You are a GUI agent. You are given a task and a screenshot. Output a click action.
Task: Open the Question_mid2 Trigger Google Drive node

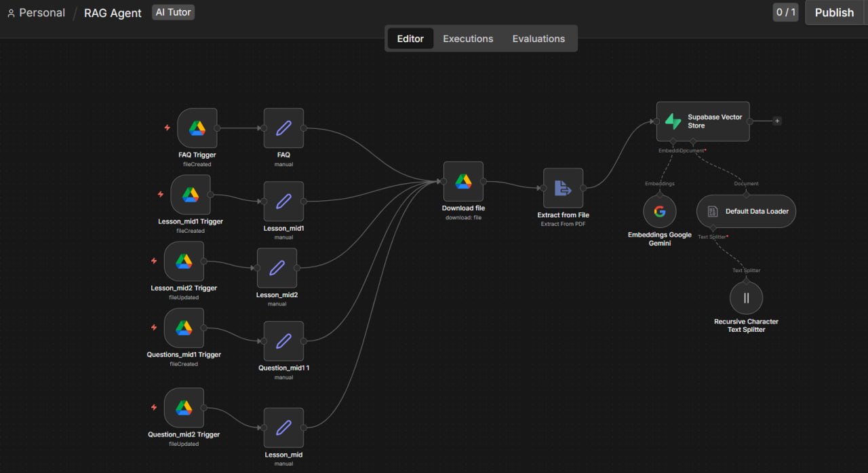click(x=184, y=408)
